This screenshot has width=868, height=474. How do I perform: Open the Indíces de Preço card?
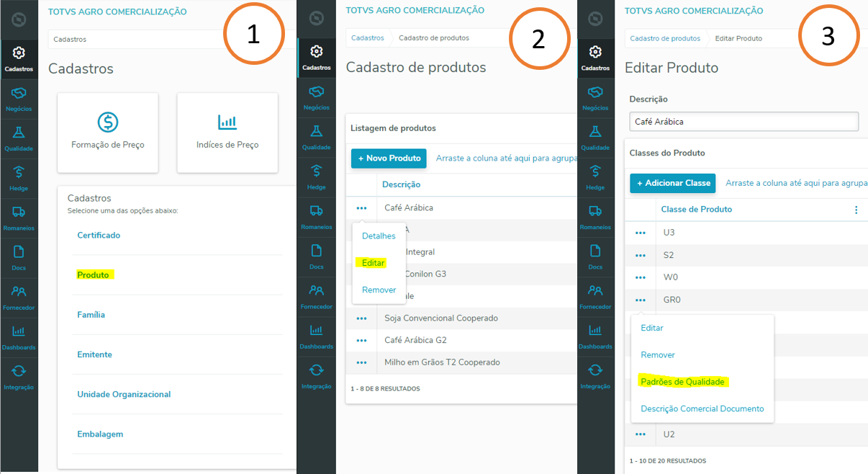(x=227, y=133)
